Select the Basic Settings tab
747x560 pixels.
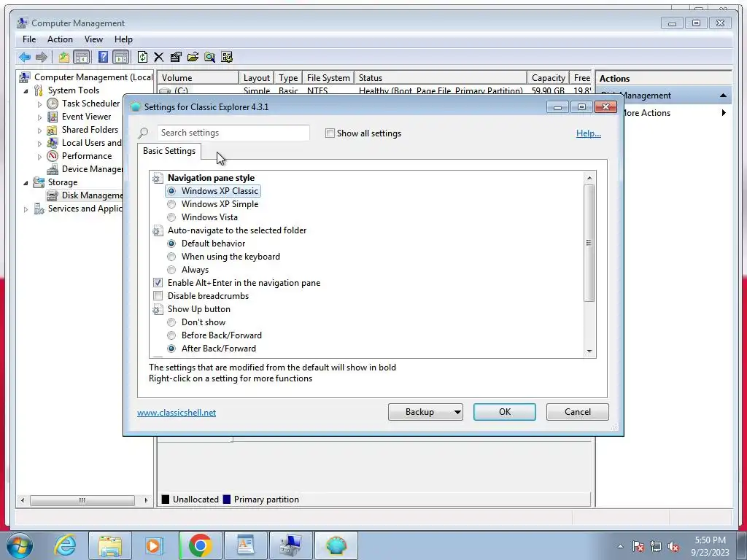[x=169, y=151]
